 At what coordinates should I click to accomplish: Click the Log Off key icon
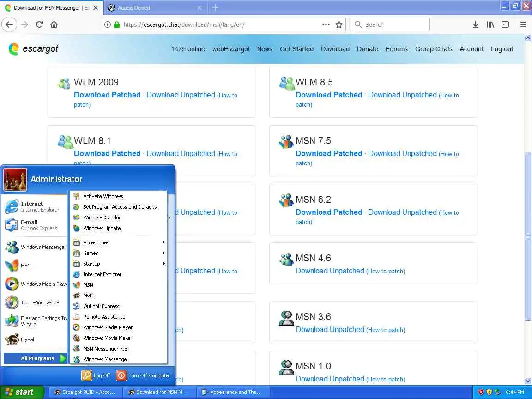(x=86, y=375)
